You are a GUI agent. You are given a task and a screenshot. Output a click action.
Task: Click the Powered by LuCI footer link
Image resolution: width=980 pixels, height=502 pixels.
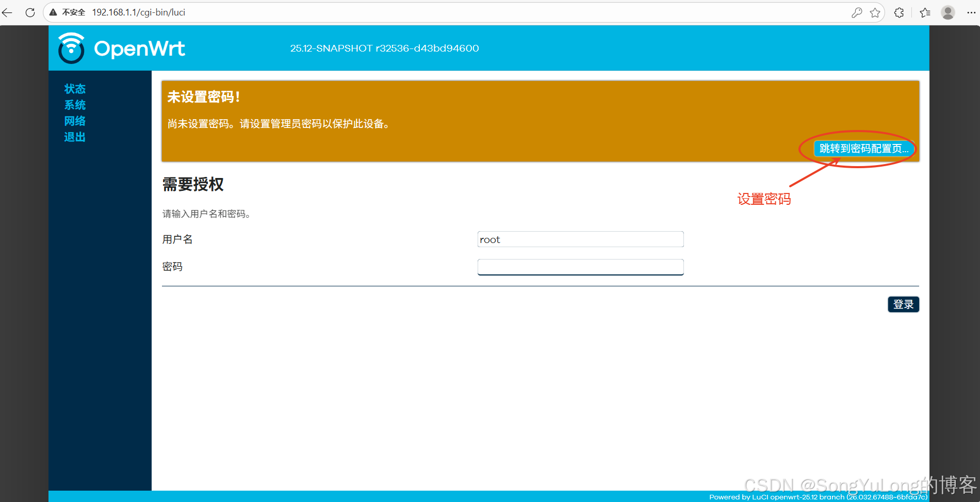point(818,497)
